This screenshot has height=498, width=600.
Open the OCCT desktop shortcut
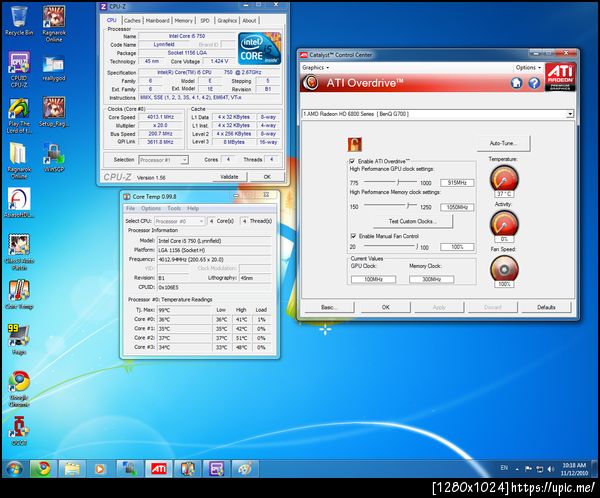pos(19,431)
